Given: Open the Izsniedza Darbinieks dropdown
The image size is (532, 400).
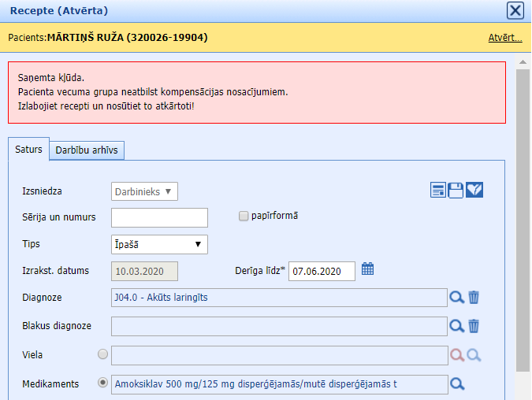Looking at the screenshot, I should point(145,191).
